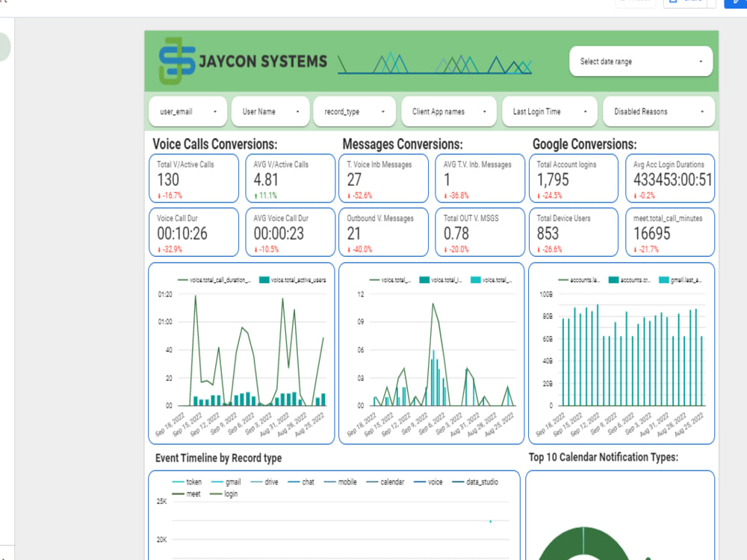Expand the record_type filter
747x560 pixels.
coord(354,111)
